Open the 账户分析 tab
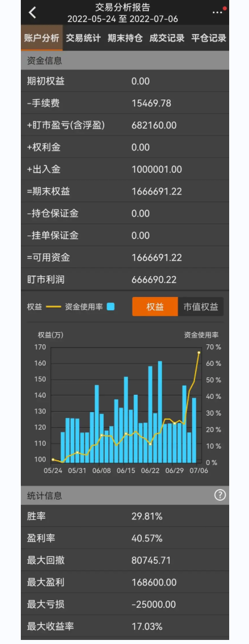Image resolution: width=249 pixels, height=644 pixels. 42,38
